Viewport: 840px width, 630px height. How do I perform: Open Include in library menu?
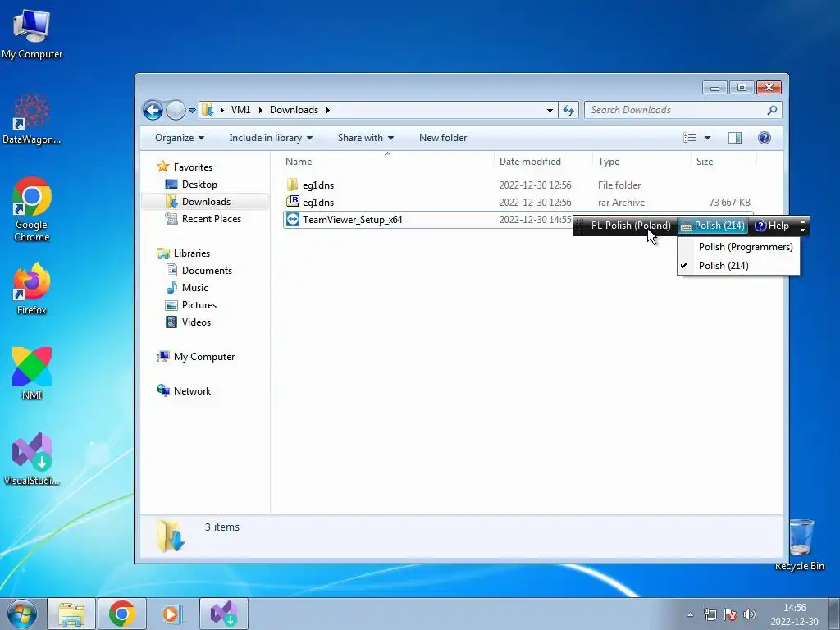(271, 138)
